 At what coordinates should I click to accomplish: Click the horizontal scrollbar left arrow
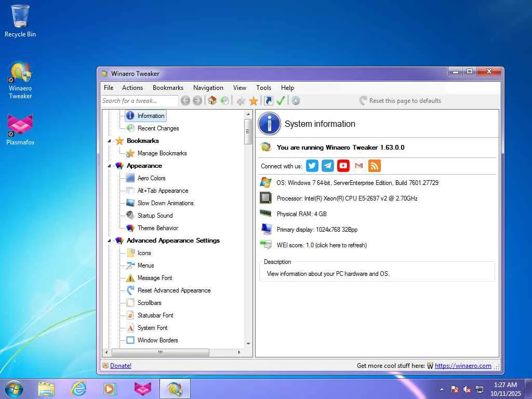coord(107,353)
